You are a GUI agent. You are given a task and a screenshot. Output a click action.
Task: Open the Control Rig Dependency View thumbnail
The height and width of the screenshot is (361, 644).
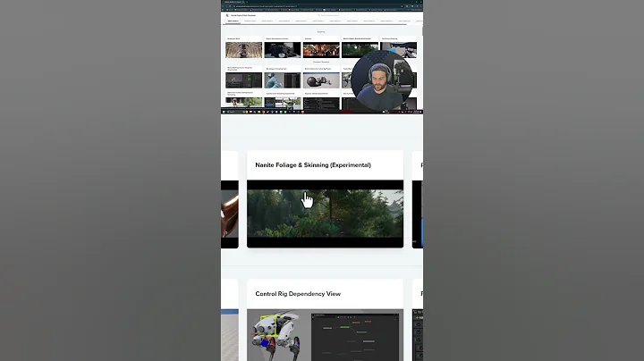pos(325,335)
